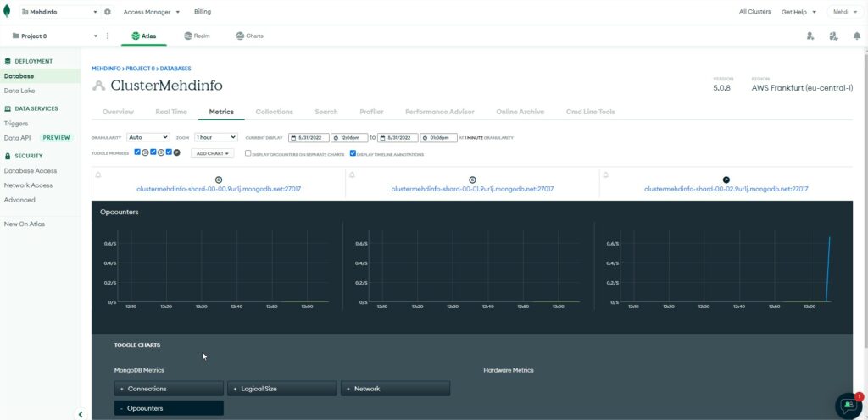Open the Online Archive tab
Image resolution: width=868 pixels, height=420 pixels.
[520, 112]
